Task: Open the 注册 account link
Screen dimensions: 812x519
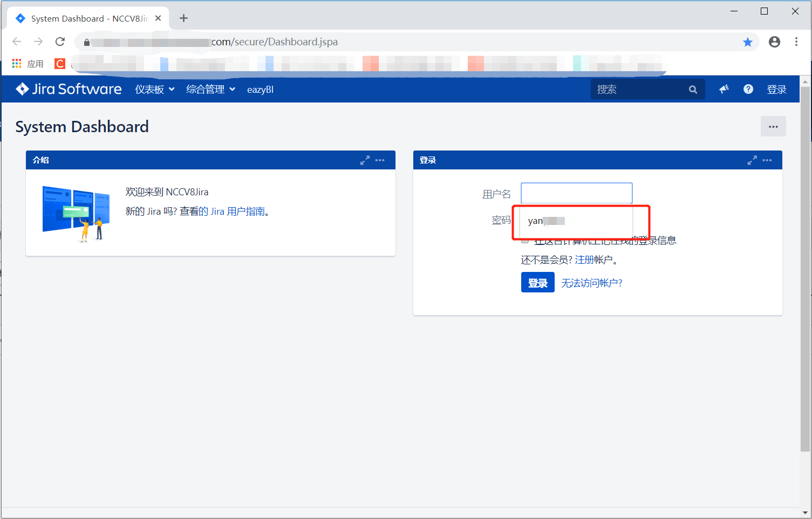Action: pos(584,260)
